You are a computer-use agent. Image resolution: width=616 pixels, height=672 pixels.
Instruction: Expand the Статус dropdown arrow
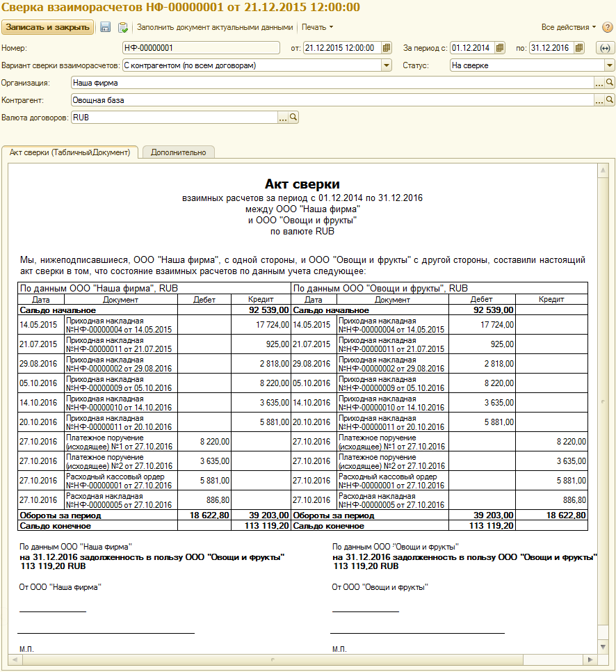[x=610, y=65]
